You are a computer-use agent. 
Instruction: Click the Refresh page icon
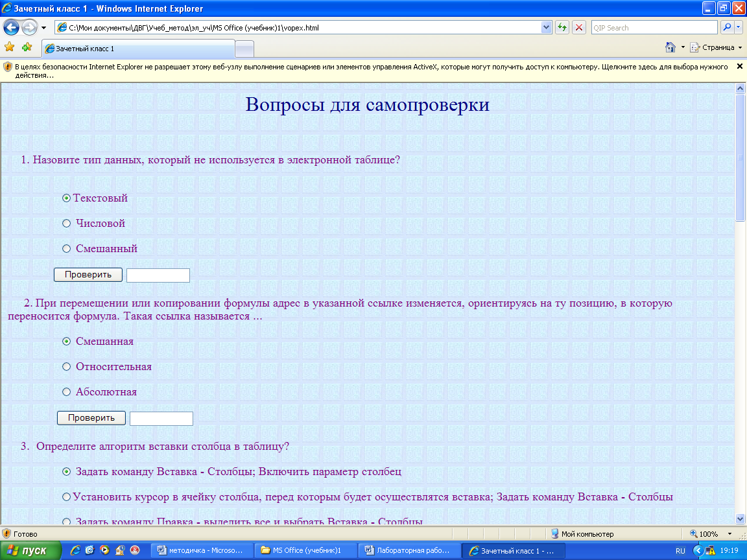pyautogui.click(x=562, y=28)
